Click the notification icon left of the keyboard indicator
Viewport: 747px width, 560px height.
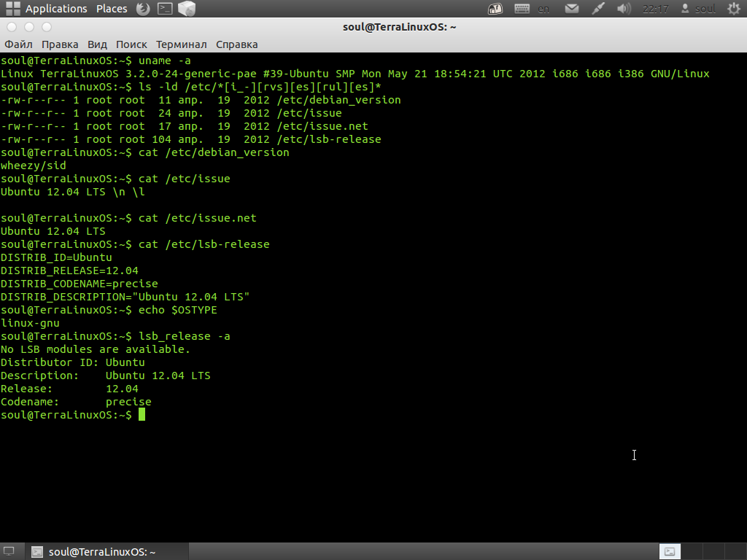point(495,9)
